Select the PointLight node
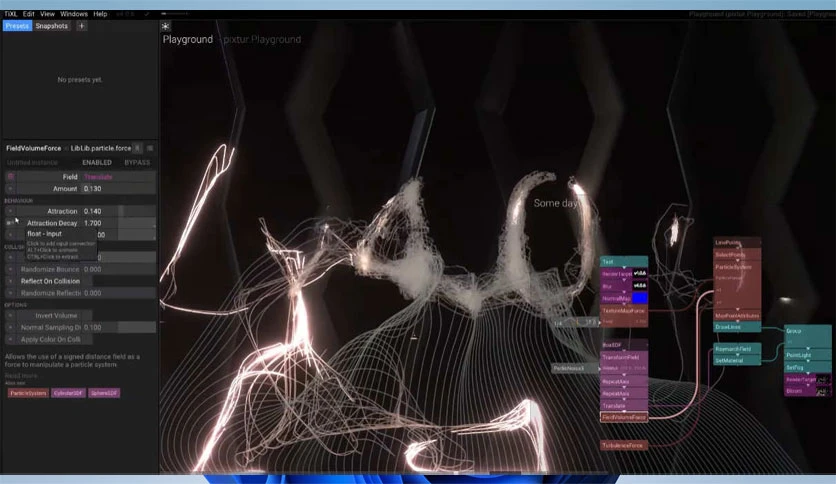Screen dimensions: 836x484 click(x=807, y=355)
